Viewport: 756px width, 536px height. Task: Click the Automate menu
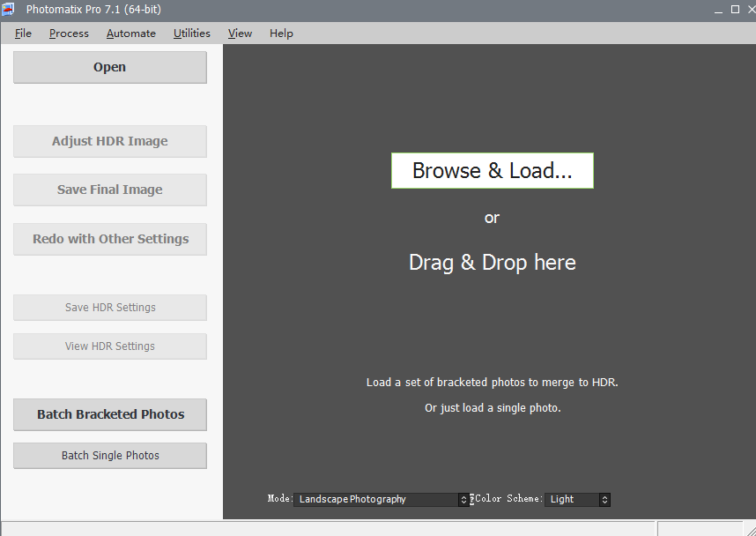pyautogui.click(x=130, y=33)
